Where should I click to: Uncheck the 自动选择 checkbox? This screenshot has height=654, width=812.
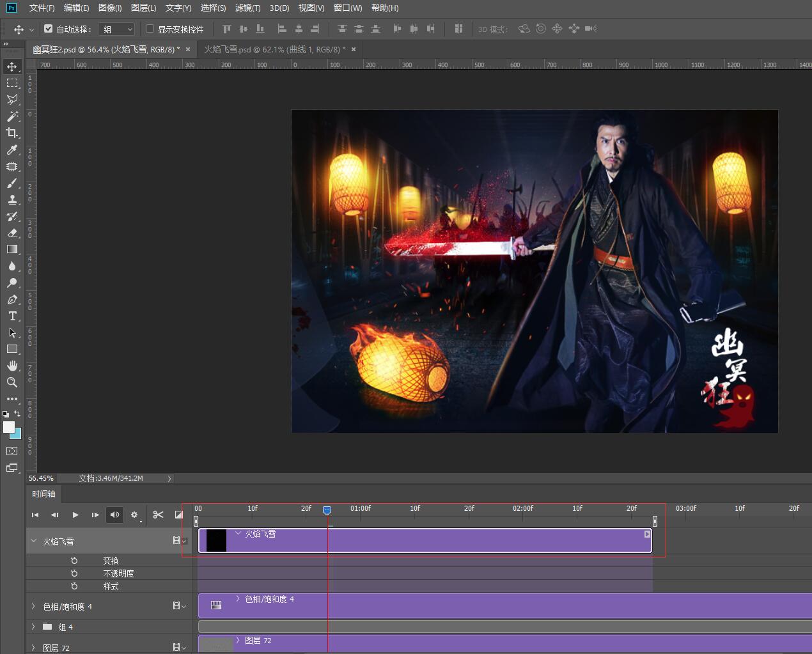click(x=48, y=29)
